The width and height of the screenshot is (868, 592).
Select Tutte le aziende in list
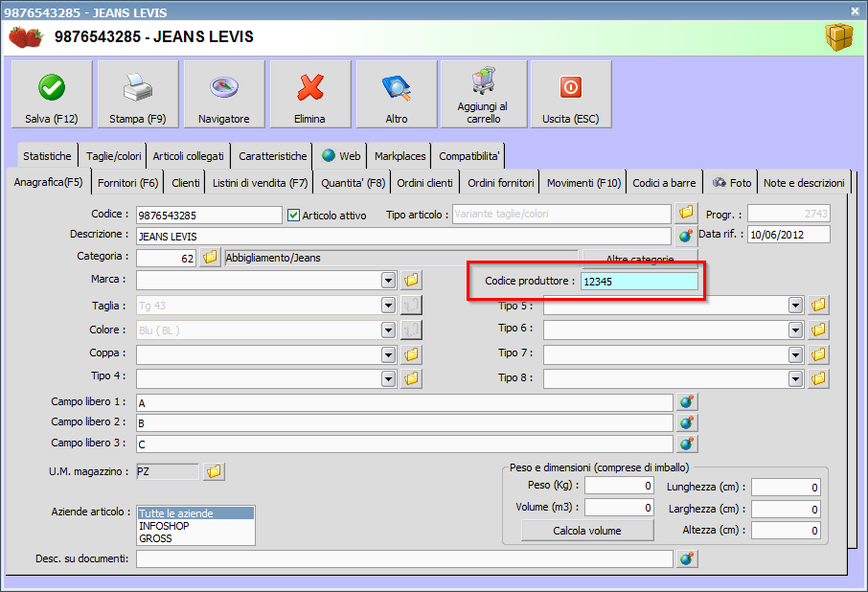(x=196, y=513)
